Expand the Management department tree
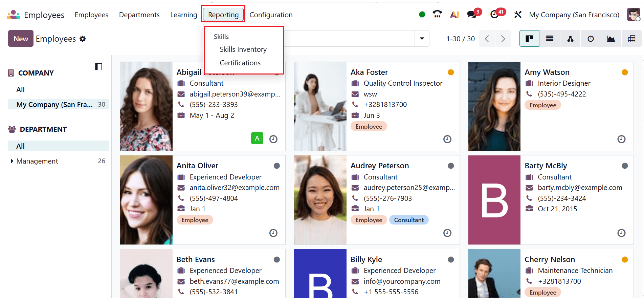Viewport: 644px width, 298px height. point(12,161)
